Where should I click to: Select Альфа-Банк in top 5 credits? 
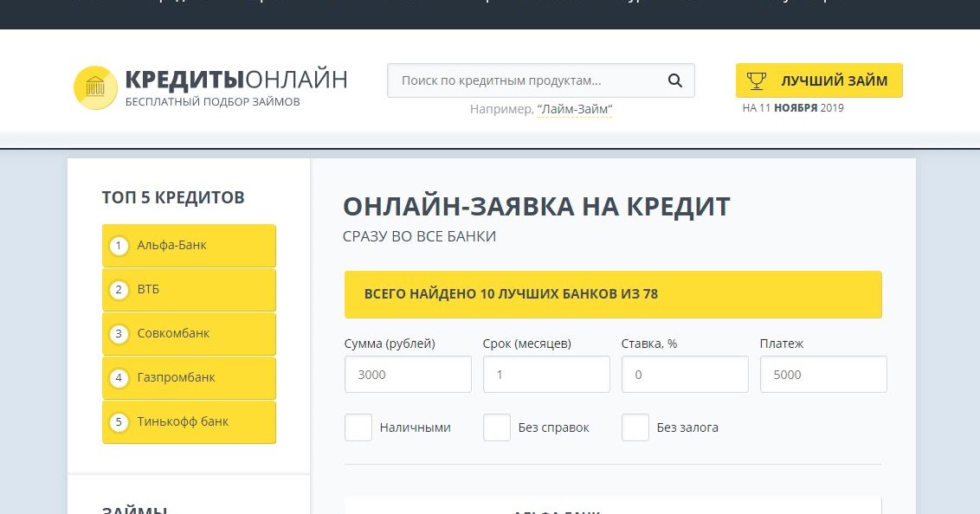[x=189, y=246]
